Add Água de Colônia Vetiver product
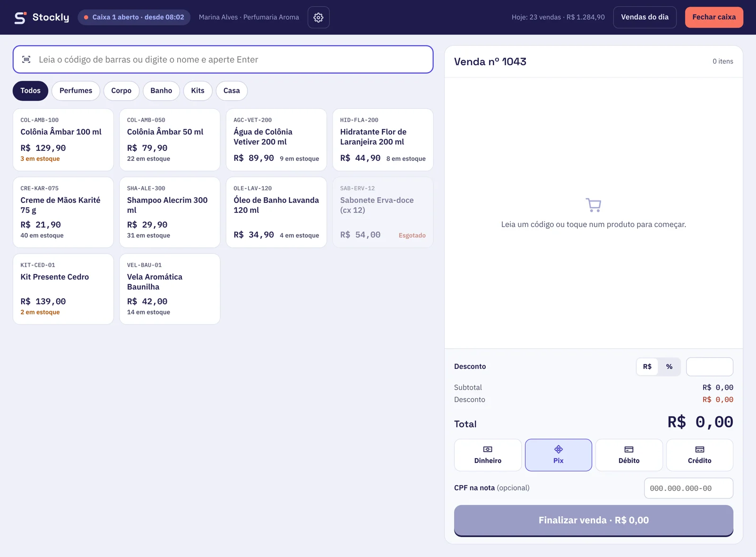The height and width of the screenshot is (557, 756). [x=276, y=139]
